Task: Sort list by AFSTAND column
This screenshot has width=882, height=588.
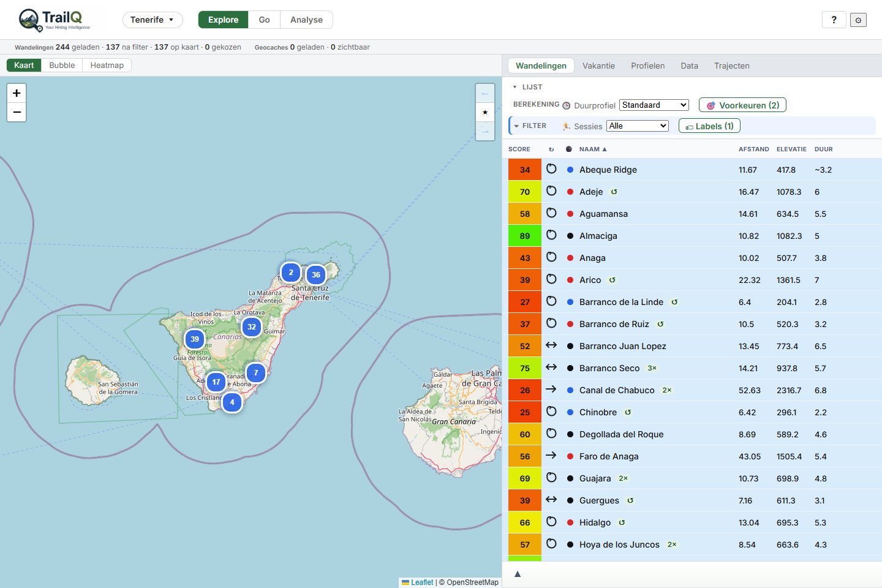Action: pyautogui.click(x=754, y=149)
